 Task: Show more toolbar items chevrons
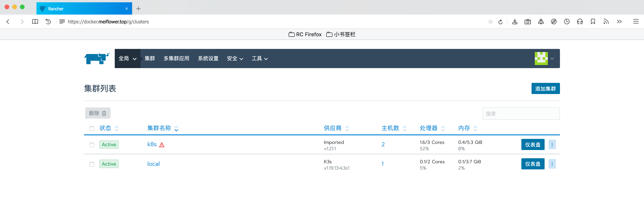(x=619, y=22)
